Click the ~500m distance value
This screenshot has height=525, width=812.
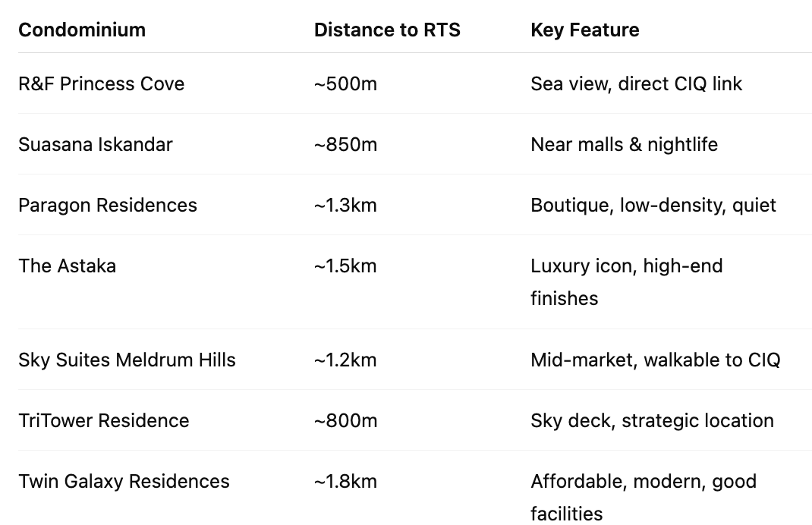[345, 84]
